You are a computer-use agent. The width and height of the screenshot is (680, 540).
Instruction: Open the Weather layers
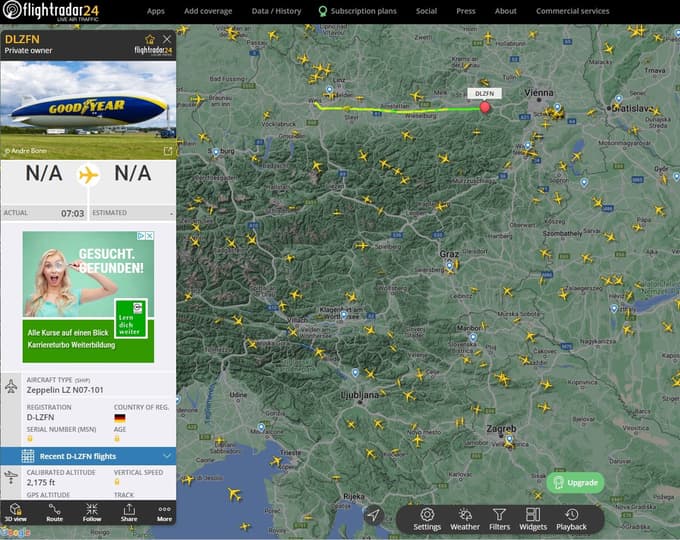465,519
